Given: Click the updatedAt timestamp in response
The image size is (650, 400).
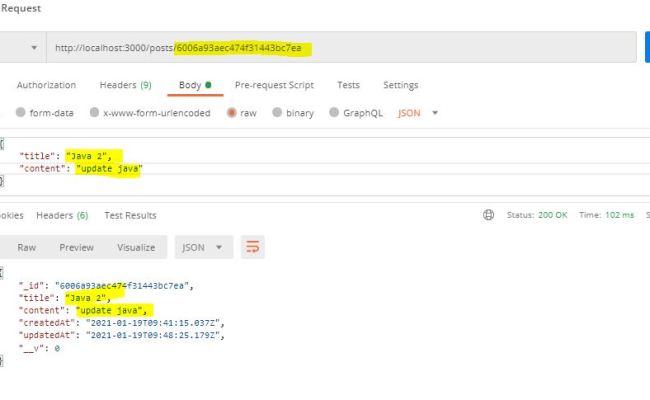Looking at the screenshot, I should [153, 335].
